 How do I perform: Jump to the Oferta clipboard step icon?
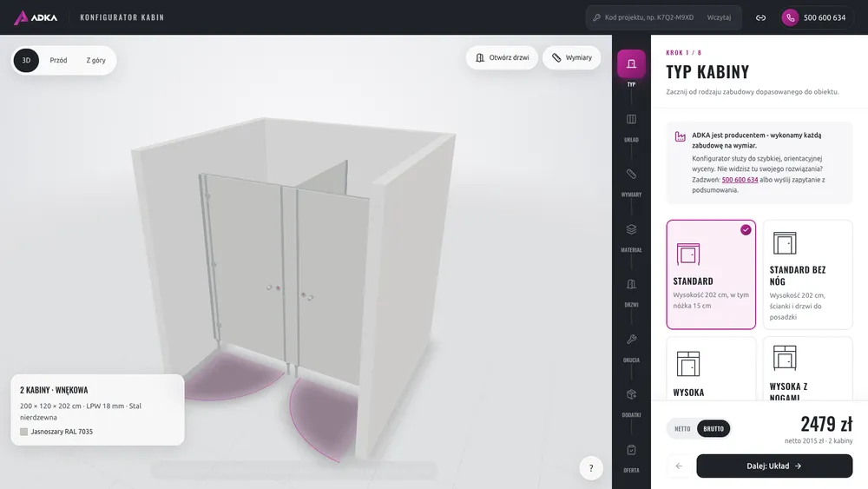pos(631,450)
